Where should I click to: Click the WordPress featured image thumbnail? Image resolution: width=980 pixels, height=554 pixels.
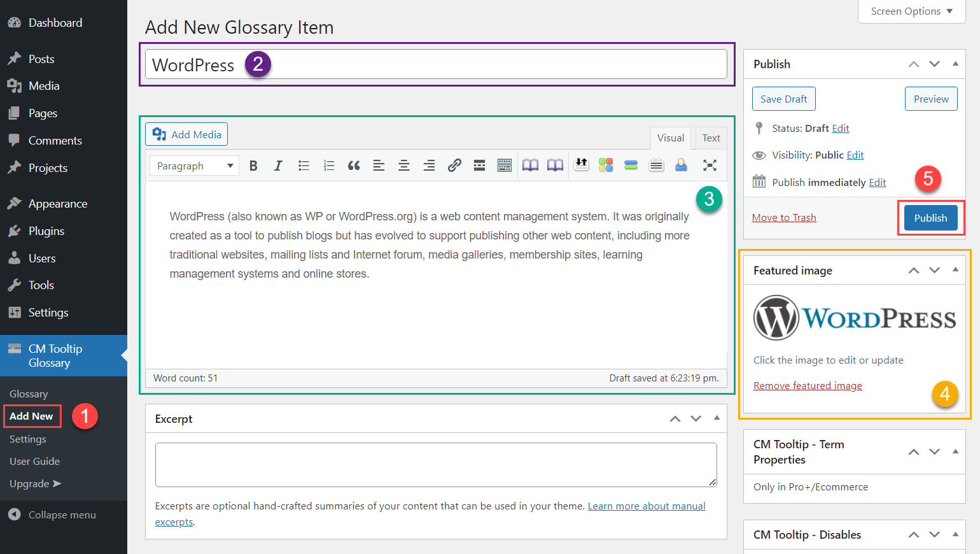(855, 318)
